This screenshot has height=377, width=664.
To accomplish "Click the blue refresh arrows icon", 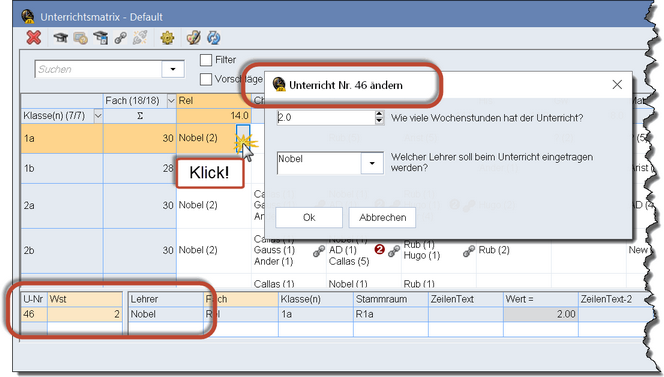I will click(214, 38).
